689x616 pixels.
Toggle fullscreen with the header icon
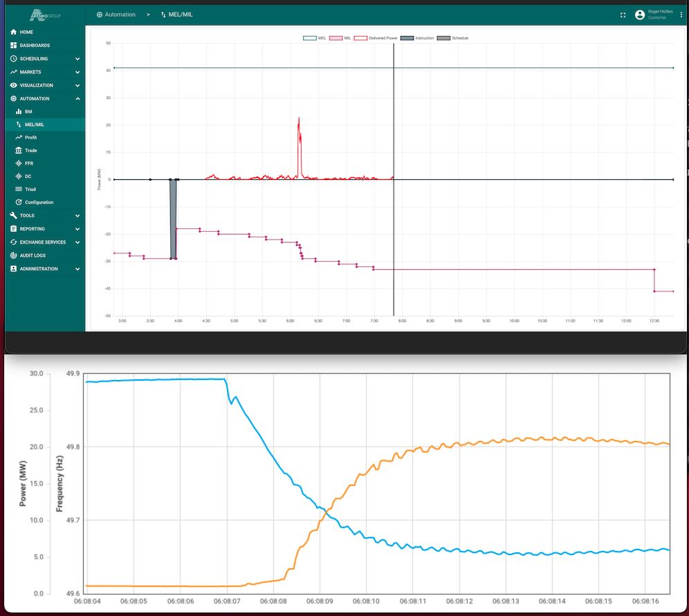[x=623, y=15]
